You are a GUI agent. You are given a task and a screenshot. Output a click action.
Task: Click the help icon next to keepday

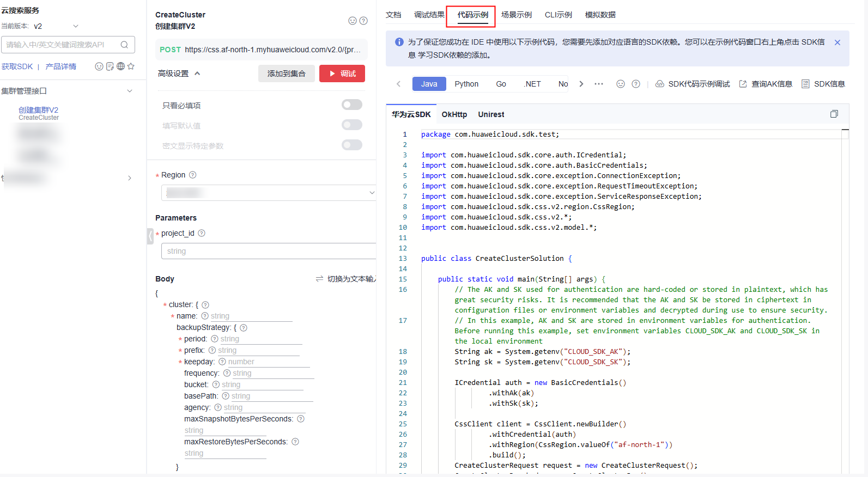222,362
